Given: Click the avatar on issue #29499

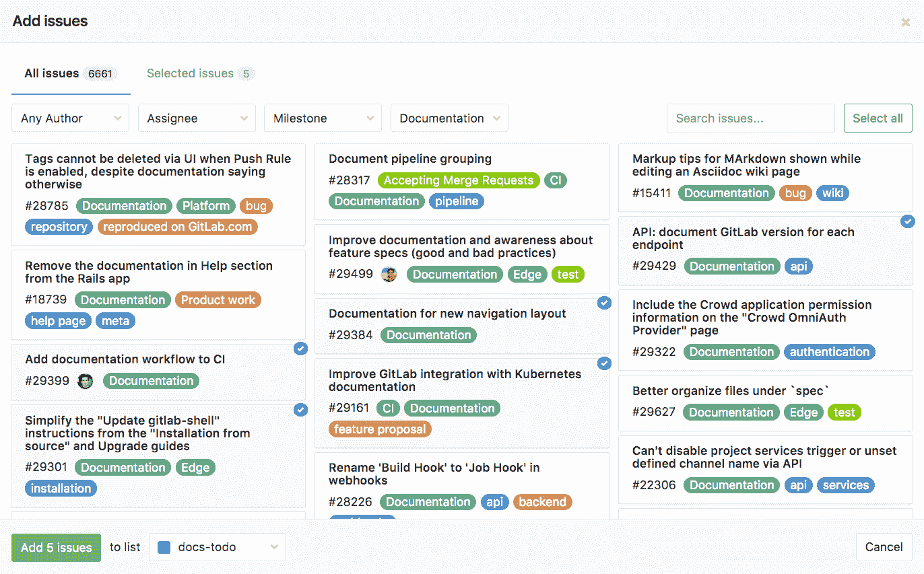Looking at the screenshot, I should pos(389,274).
